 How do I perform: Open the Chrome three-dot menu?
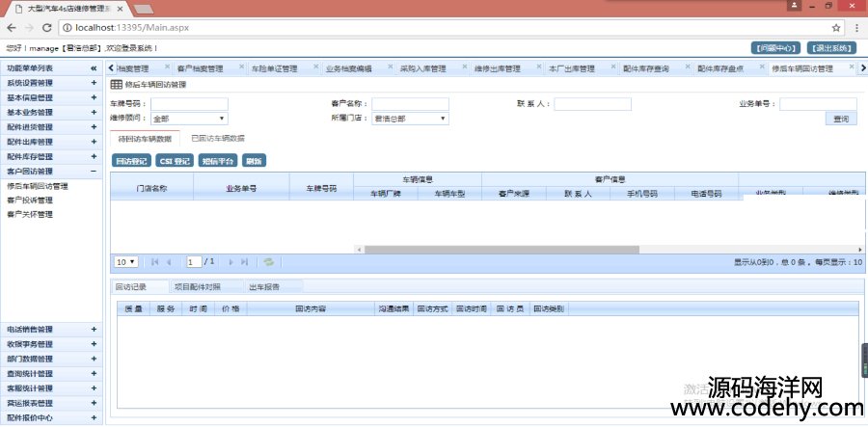tap(854, 27)
